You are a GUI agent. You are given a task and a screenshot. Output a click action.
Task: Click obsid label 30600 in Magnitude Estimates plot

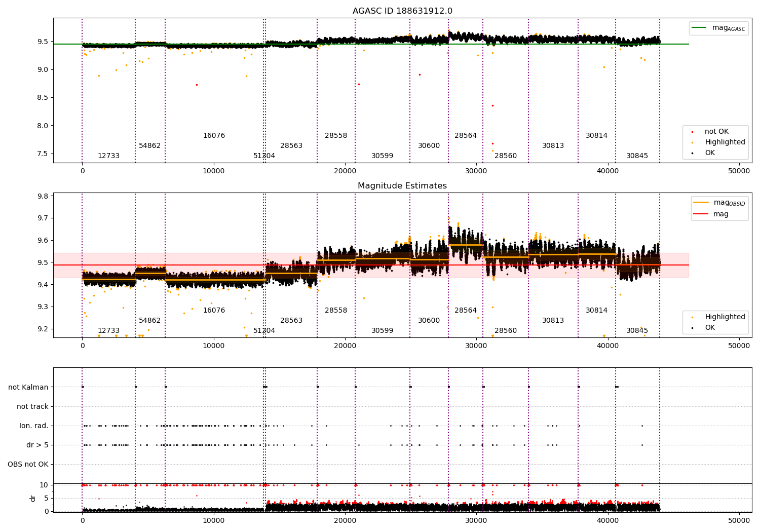(429, 321)
